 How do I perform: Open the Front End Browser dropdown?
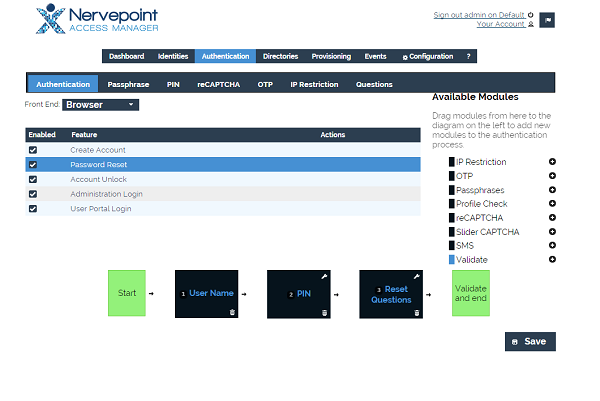pos(100,104)
